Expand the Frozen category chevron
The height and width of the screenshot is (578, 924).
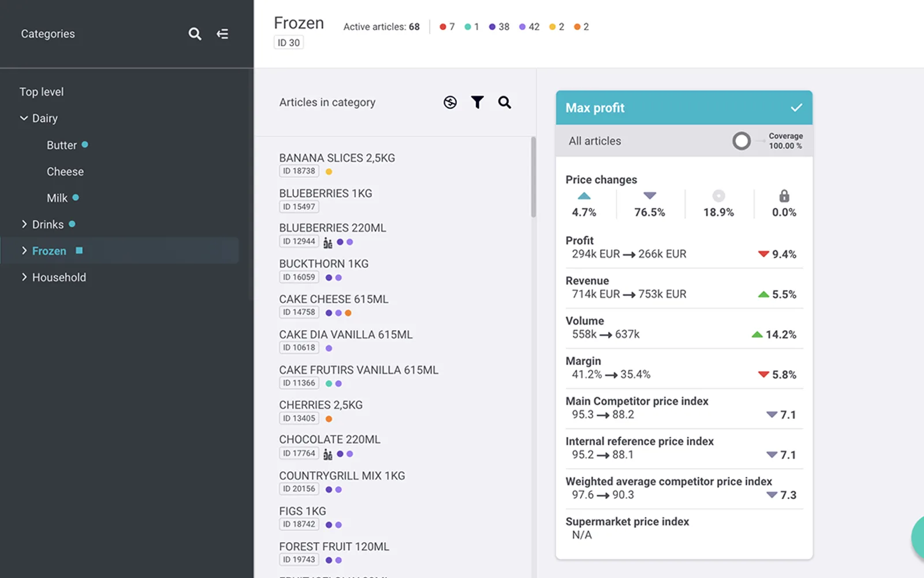24,250
